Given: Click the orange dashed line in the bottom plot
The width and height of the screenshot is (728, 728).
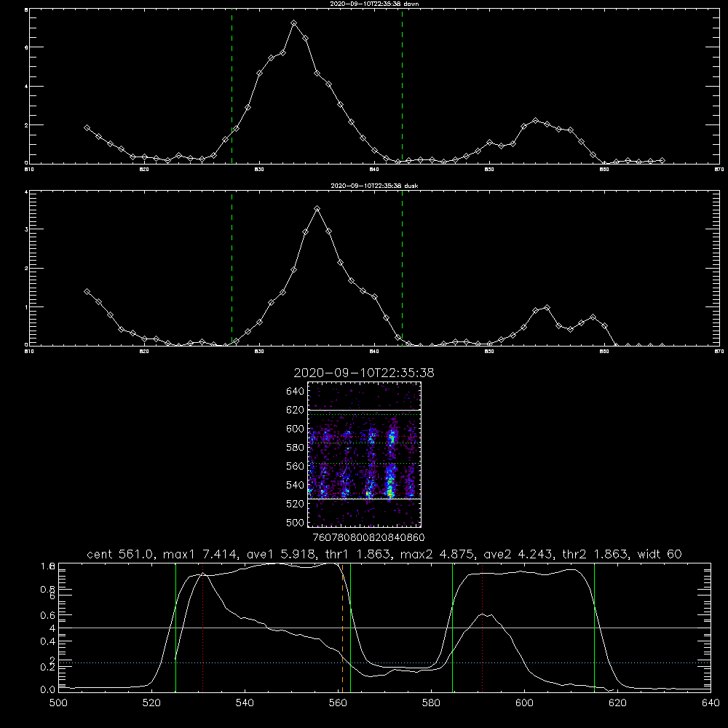Looking at the screenshot, I should click(x=343, y=628).
